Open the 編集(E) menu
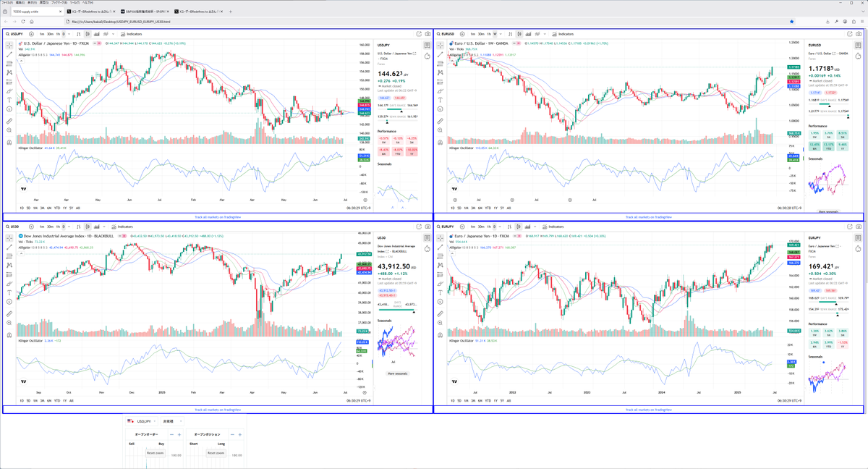The width and height of the screenshot is (868, 469). tap(20, 3)
